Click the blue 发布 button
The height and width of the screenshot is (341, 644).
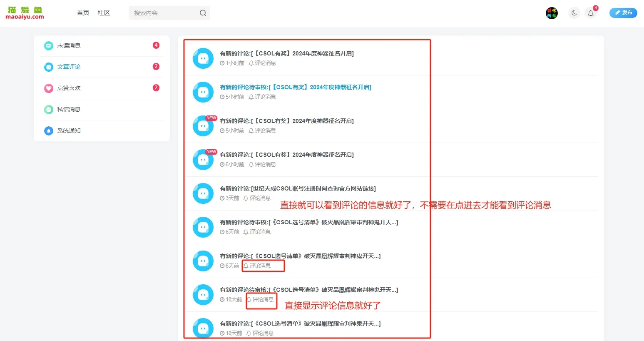coord(623,13)
